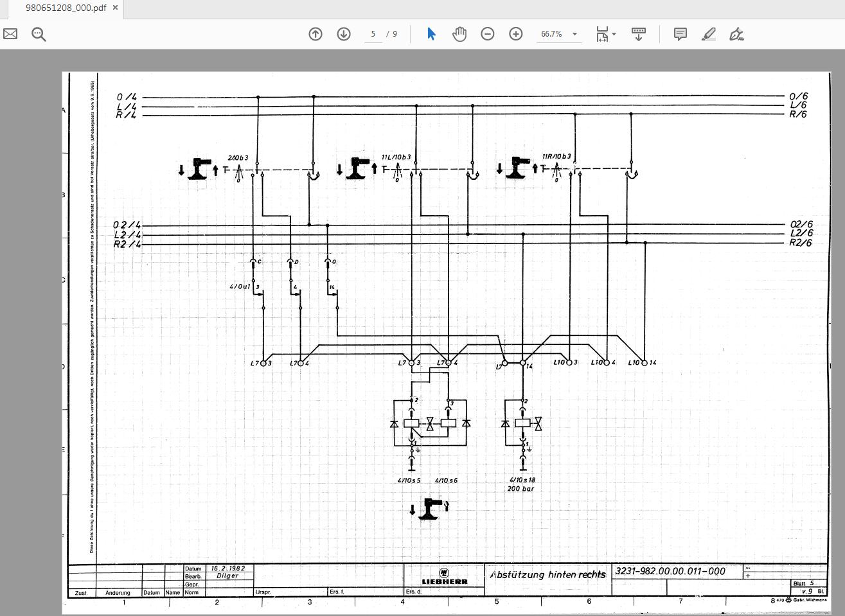Add a comment with sticky note icon

680,34
